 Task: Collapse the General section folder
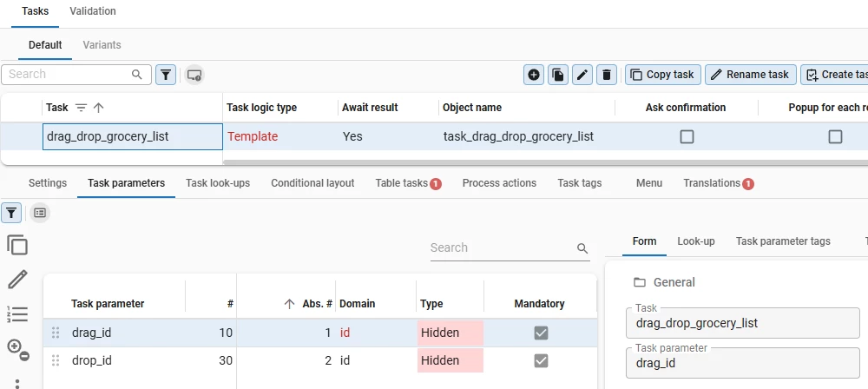pos(640,282)
